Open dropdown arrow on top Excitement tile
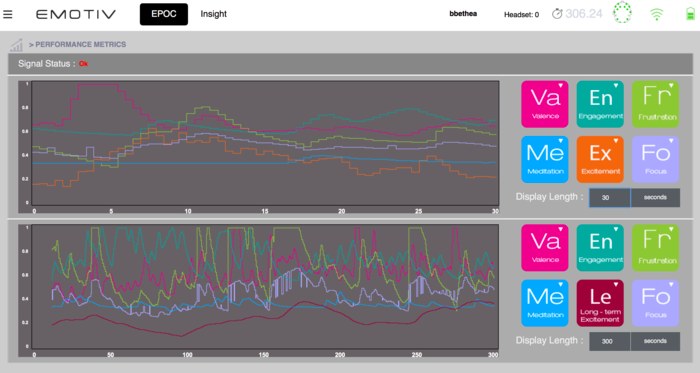 616,141
